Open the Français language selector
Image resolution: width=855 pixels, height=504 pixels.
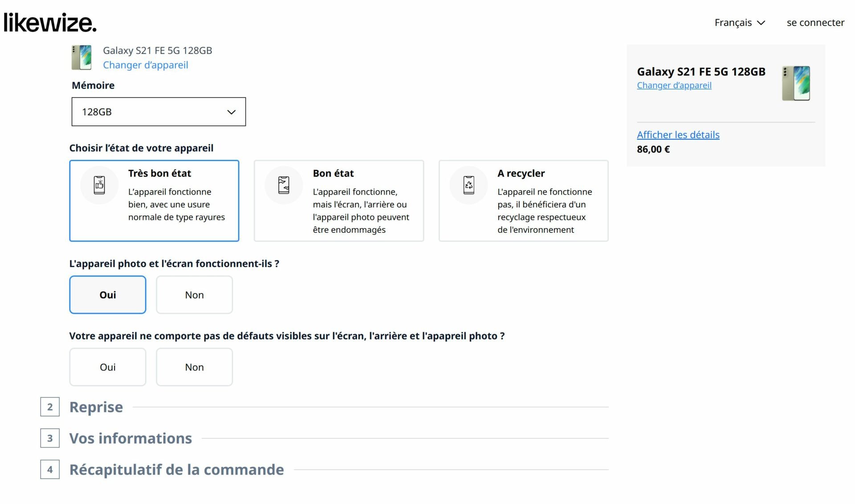tap(740, 23)
